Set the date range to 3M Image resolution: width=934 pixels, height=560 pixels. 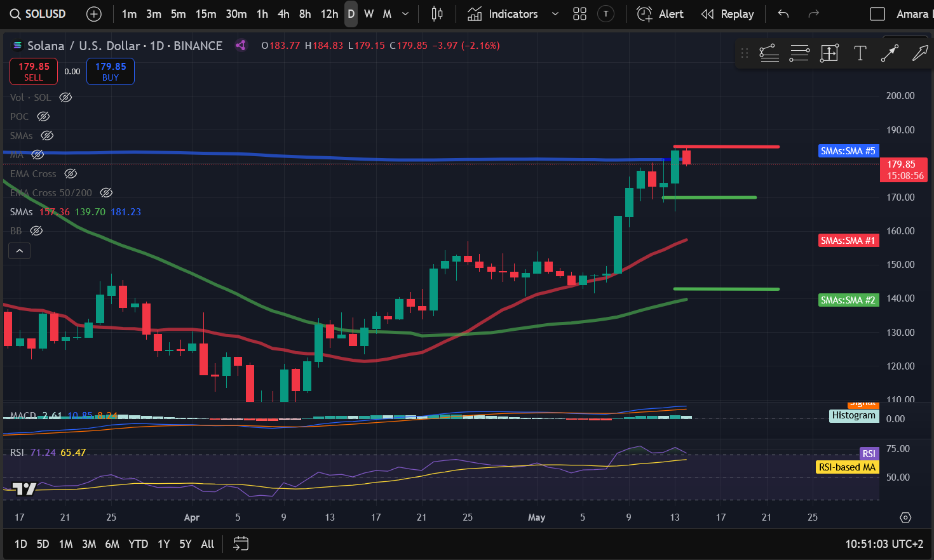click(89, 544)
